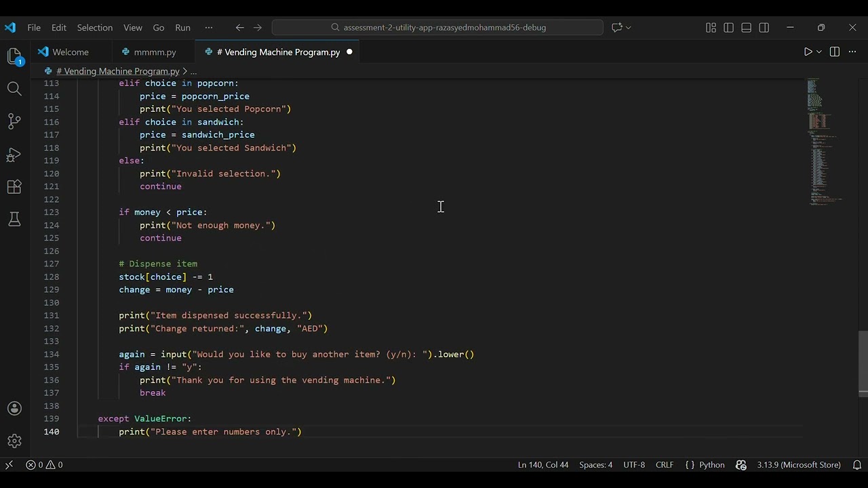Open the Source Control view
This screenshot has height=488, width=868.
pyautogui.click(x=14, y=121)
